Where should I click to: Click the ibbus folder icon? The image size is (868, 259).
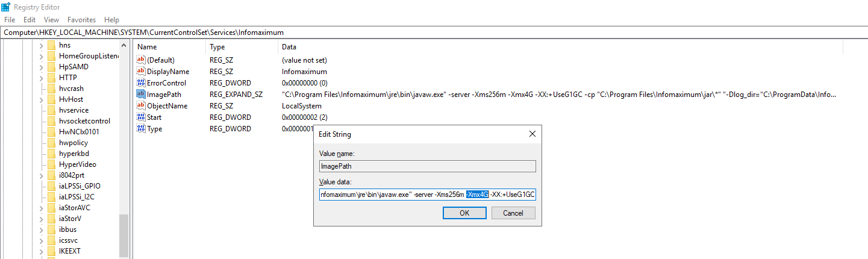52,229
